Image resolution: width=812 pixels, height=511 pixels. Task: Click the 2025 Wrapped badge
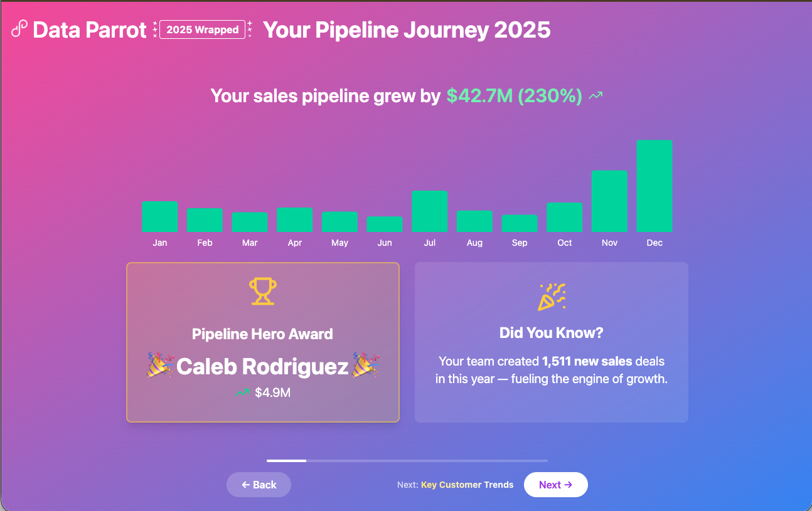point(202,29)
